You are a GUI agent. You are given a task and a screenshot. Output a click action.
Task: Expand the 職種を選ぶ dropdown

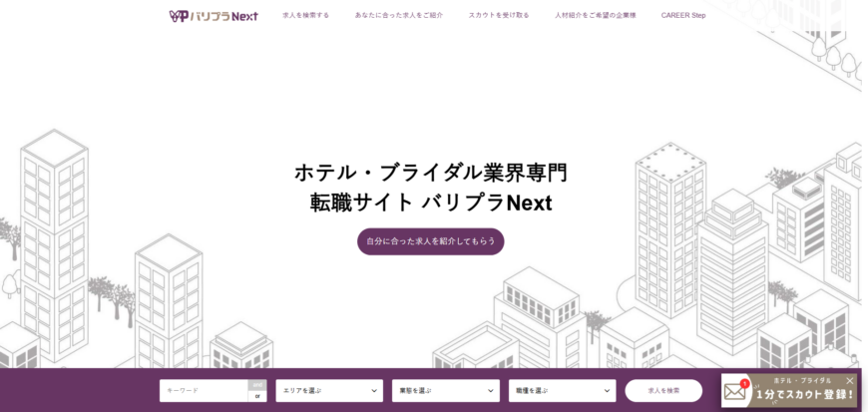click(562, 390)
